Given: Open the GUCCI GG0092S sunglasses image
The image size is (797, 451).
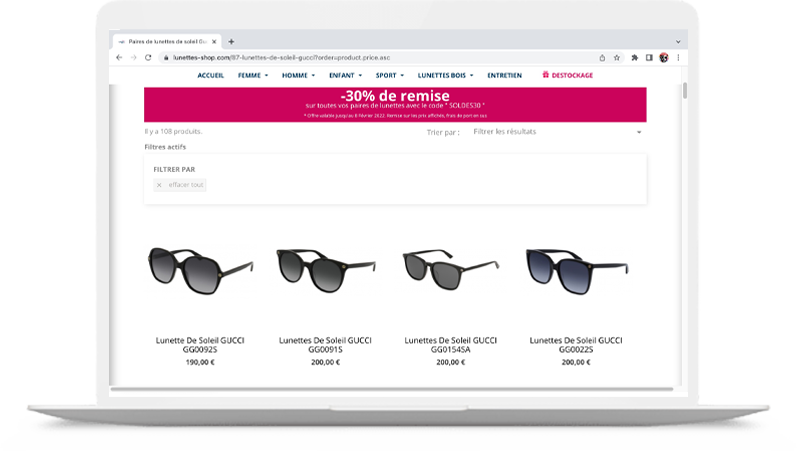Looking at the screenshot, I should pos(200,270).
